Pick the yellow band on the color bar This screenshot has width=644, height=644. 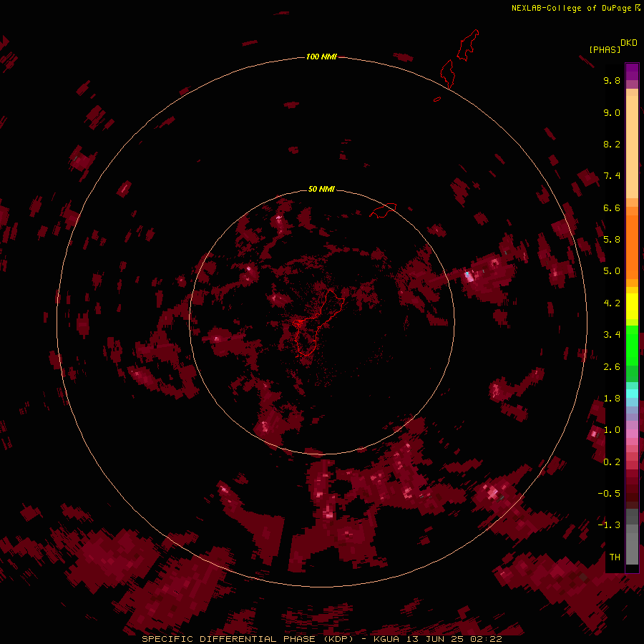(x=632, y=306)
